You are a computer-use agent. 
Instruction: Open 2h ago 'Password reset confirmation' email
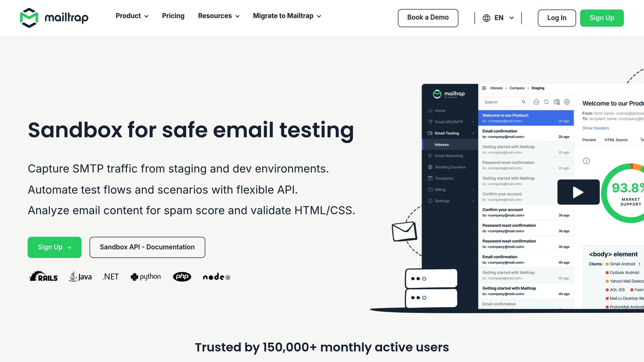click(x=526, y=165)
